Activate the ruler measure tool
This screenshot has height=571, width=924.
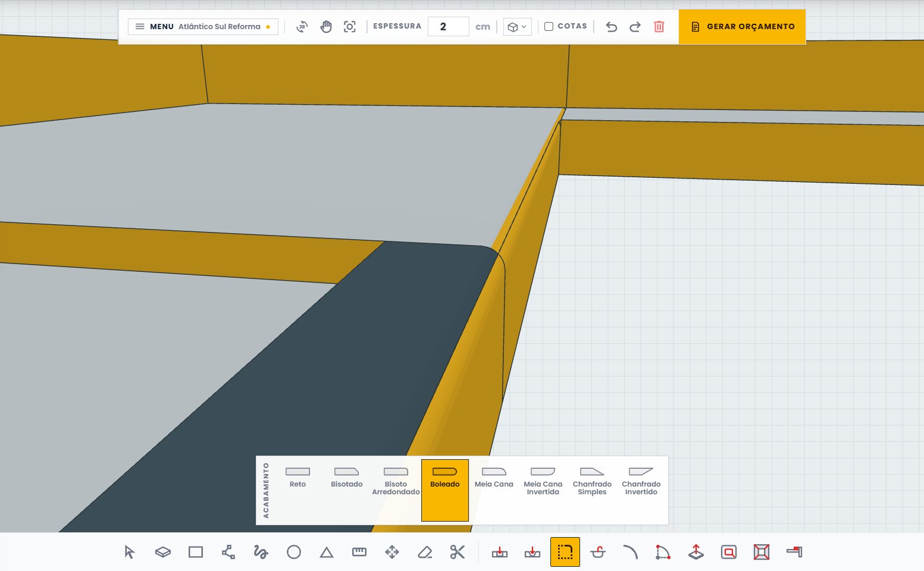coord(359,552)
